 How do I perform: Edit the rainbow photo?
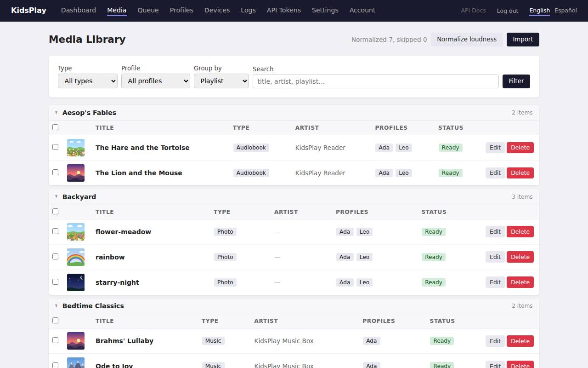point(495,257)
